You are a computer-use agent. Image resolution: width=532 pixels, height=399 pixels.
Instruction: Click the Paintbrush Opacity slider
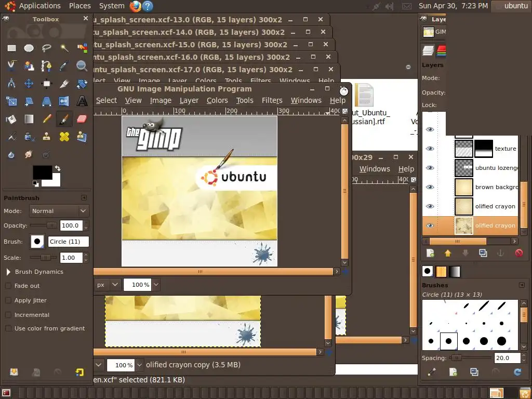click(x=44, y=225)
